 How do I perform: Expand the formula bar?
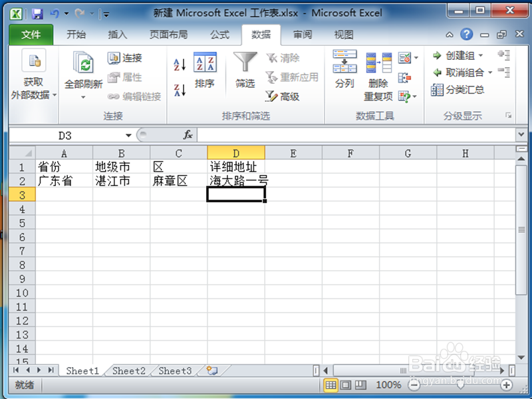(x=521, y=135)
